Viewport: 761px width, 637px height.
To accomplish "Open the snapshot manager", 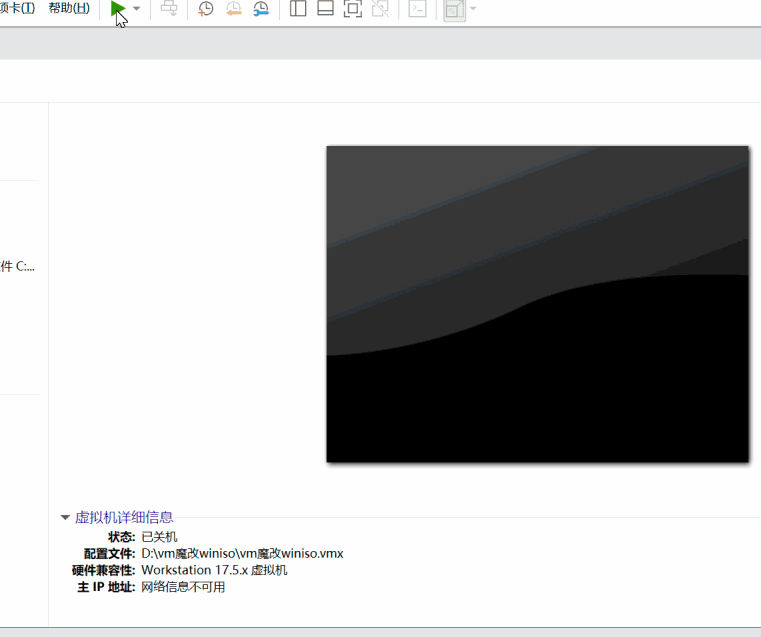I will coord(261,9).
